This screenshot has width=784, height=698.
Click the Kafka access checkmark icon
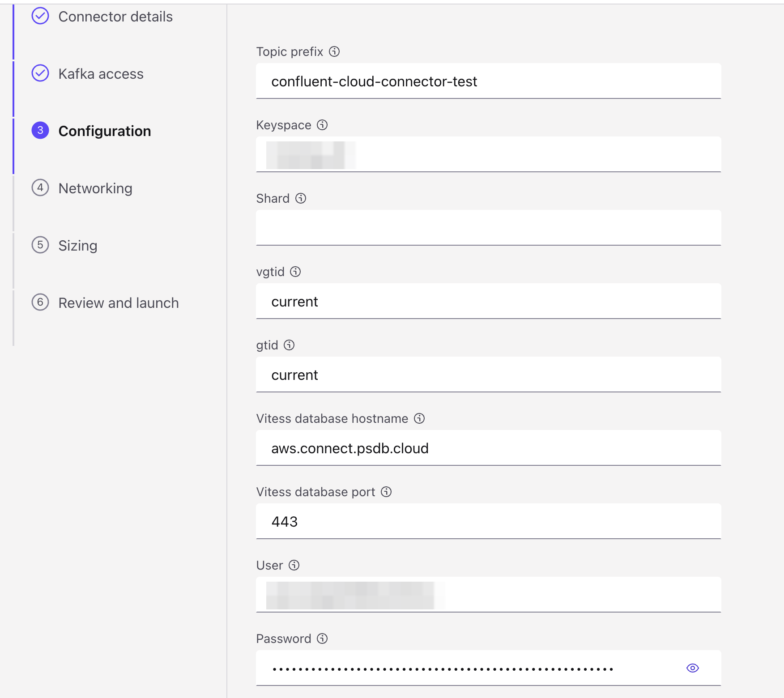40,73
